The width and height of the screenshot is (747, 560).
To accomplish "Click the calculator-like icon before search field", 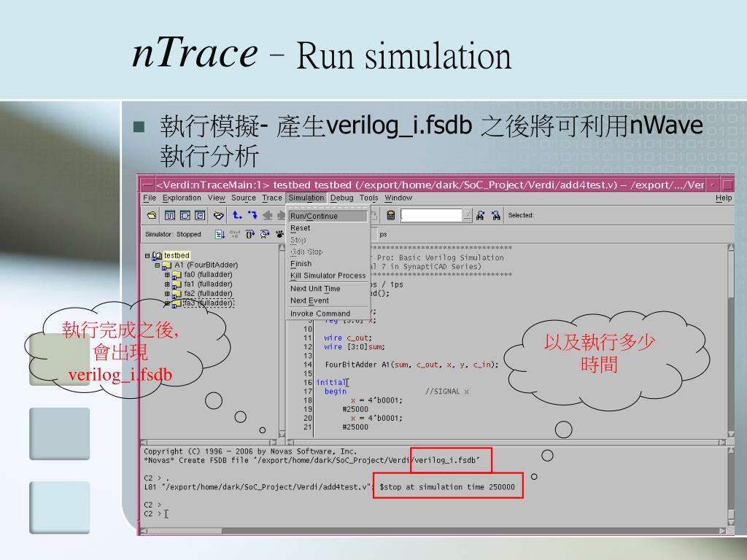I will [391, 215].
